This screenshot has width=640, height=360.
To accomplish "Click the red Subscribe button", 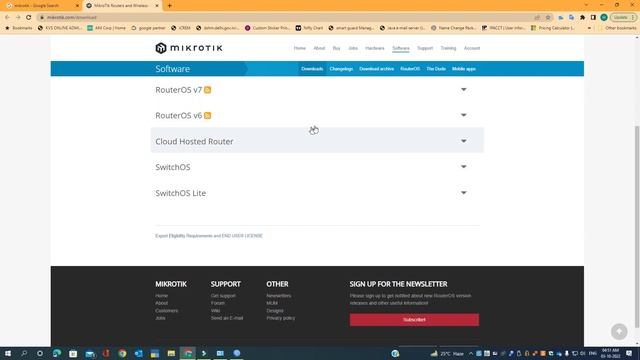I will tap(414, 320).
